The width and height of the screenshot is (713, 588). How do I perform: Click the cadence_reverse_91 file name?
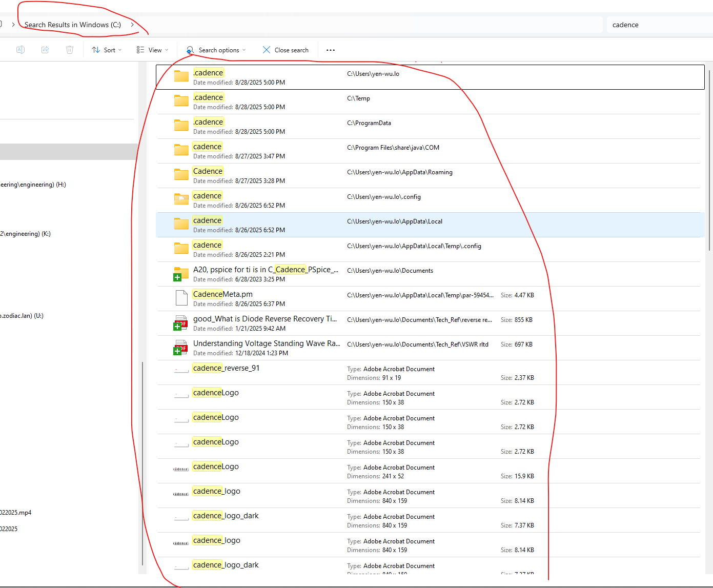click(226, 368)
